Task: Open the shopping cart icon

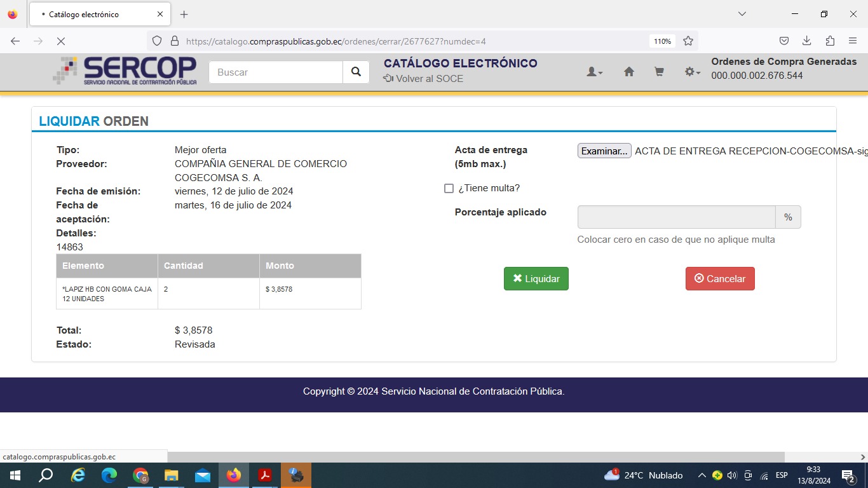Action: (x=659, y=72)
